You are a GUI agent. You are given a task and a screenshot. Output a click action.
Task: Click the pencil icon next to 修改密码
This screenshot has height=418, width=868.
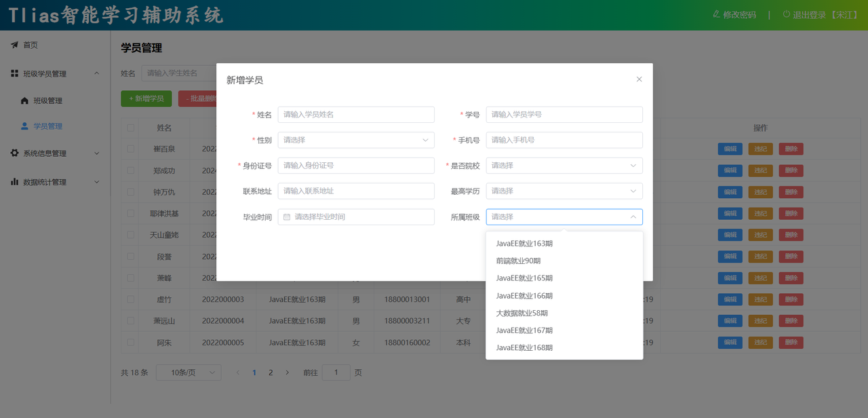click(x=716, y=14)
